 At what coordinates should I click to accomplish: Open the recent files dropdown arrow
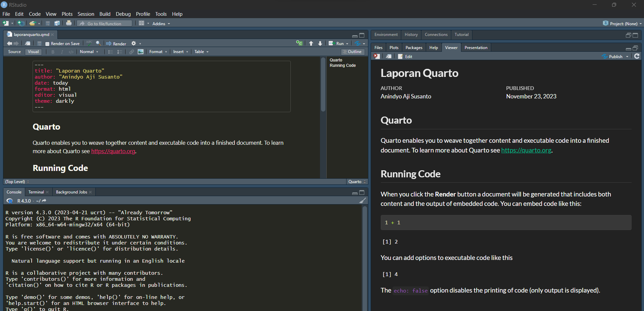click(39, 24)
